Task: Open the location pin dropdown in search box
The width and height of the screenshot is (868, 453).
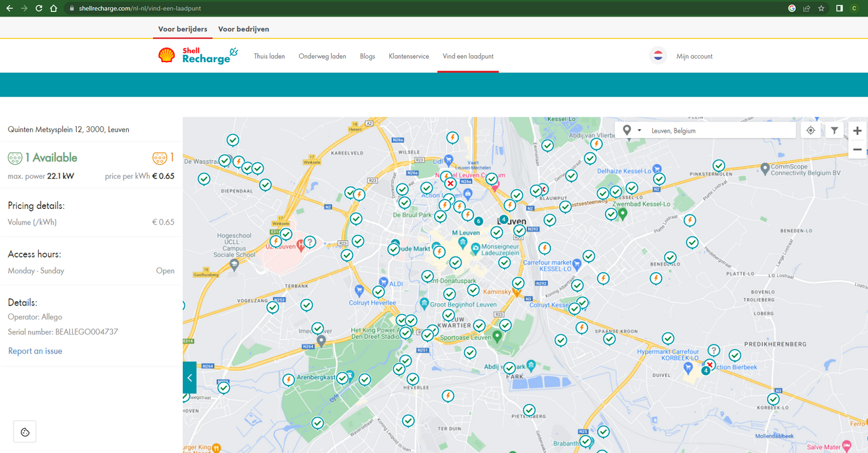Action: [631, 131]
